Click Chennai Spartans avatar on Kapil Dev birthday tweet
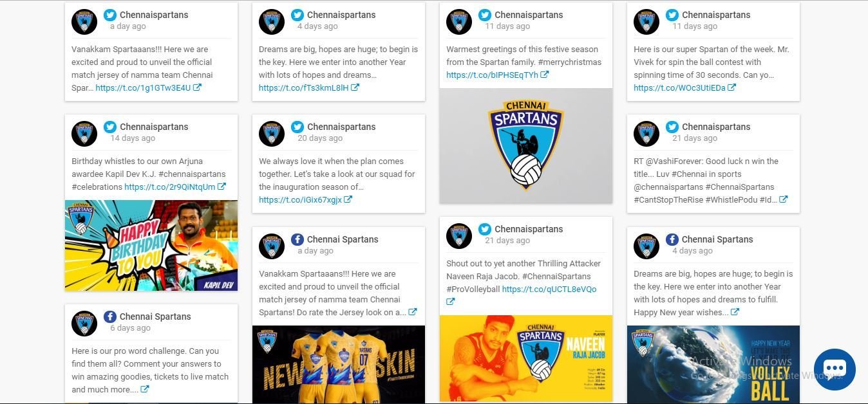The width and height of the screenshot is (868, 404). pos(84,133)
